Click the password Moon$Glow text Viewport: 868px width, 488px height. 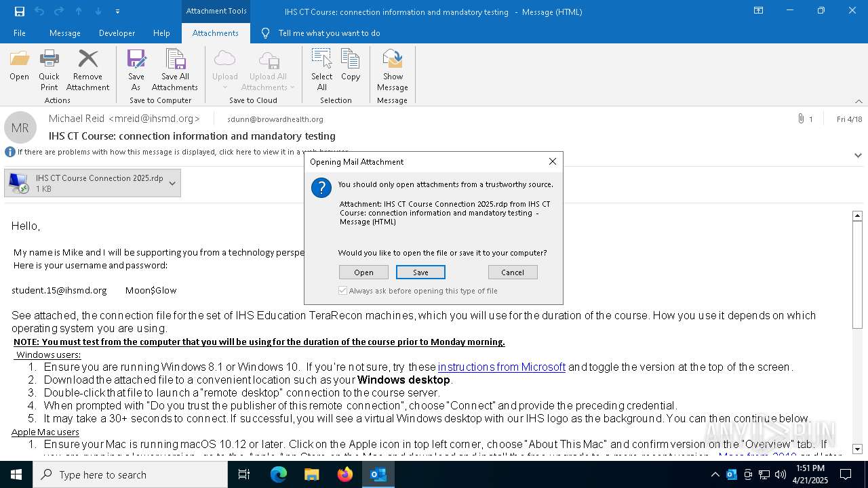click(151, 290)
